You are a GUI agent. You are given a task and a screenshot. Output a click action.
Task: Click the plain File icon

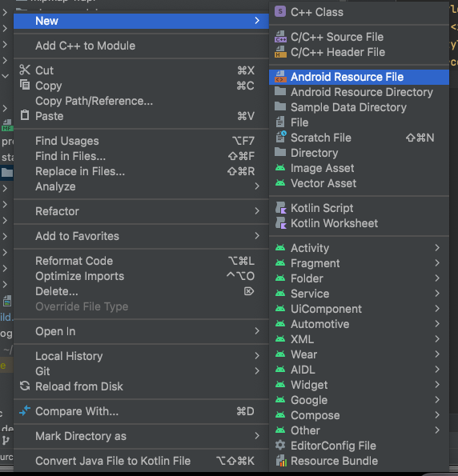[x=280, y=122]
